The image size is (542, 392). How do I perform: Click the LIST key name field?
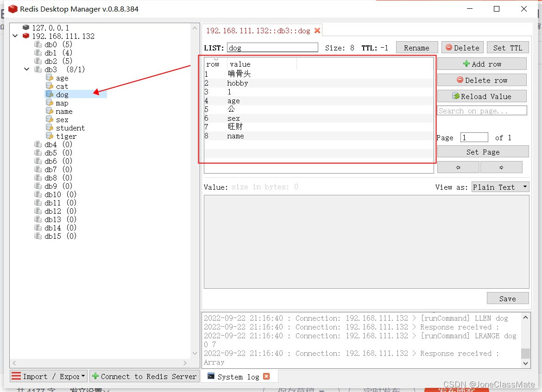tap(272, 48)
